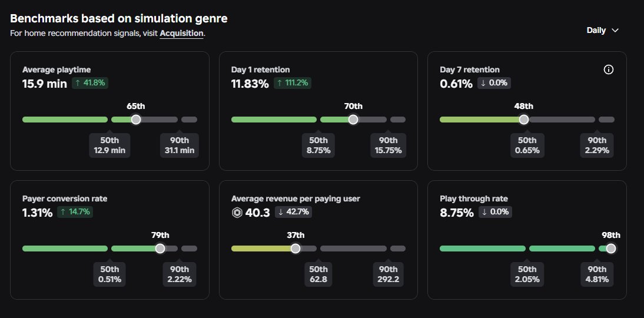Click the 8.75% play through rate value
644x318 pixels.
(457, 213)
